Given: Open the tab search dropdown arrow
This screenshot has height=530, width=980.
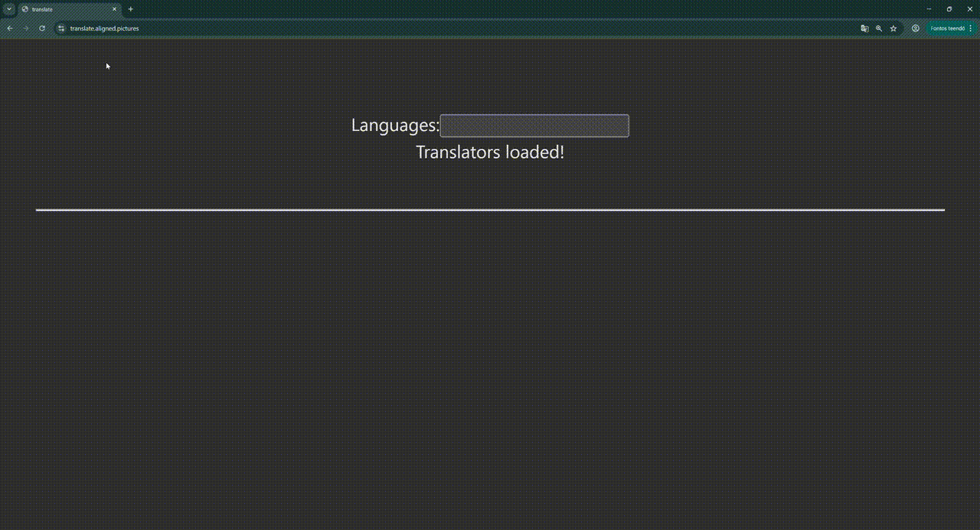Looking at the screenshot, I should pos(9,9).
